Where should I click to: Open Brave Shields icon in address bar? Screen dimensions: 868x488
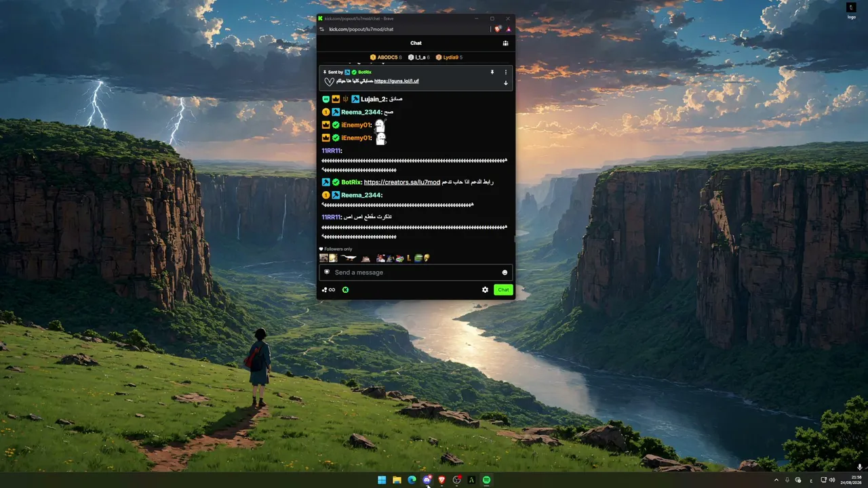coord(498,29)
